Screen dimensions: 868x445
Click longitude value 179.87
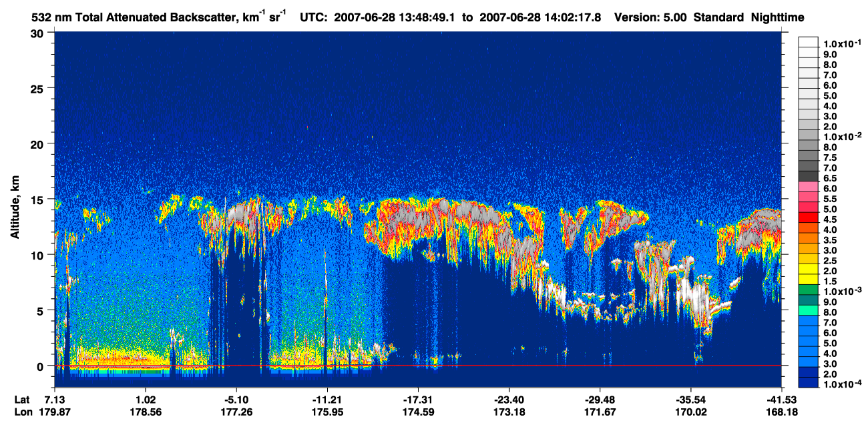pyautogui.click(x=55, y=412)
